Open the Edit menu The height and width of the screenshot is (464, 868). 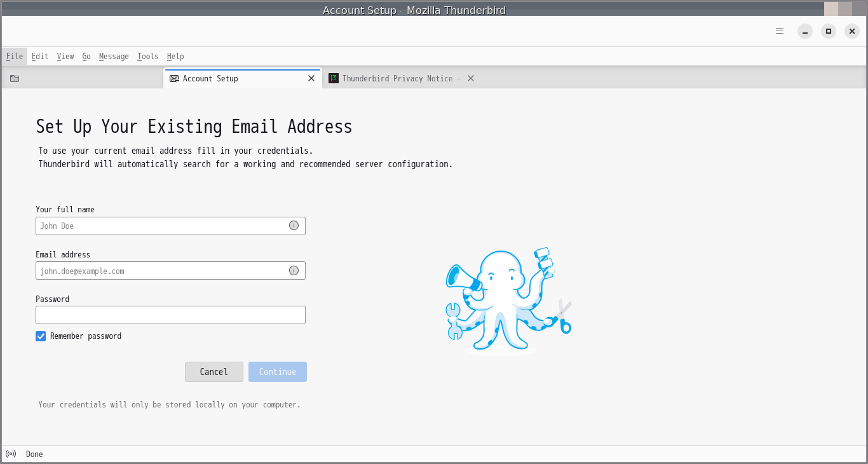40,57
